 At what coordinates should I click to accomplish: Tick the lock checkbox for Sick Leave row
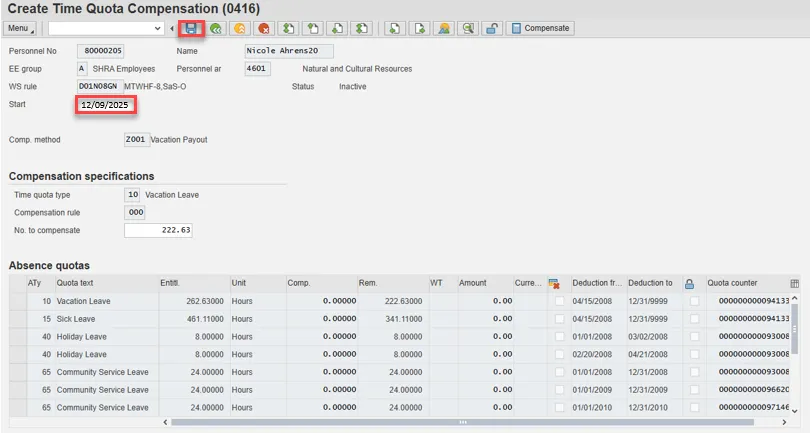[x=694, y=318]
